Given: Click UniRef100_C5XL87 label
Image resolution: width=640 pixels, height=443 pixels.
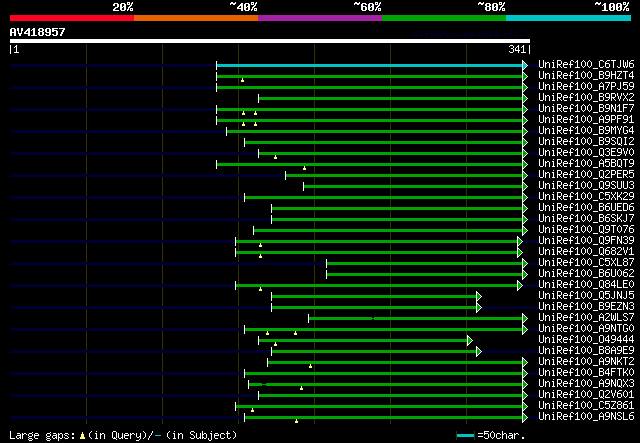Looking at the screenshot, I should pos(586,263).
